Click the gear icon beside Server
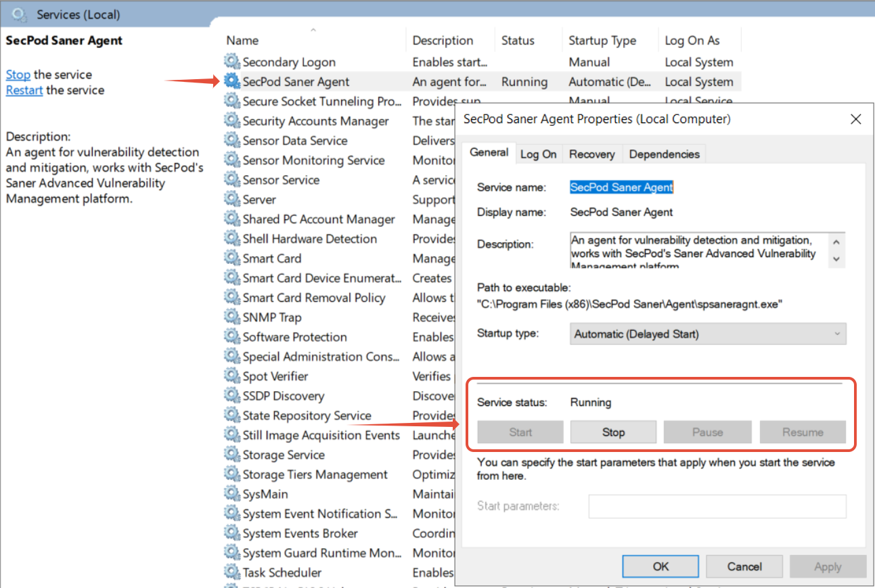Image resolution: width=875 pixels, height=588 pixels. (232, 200)
